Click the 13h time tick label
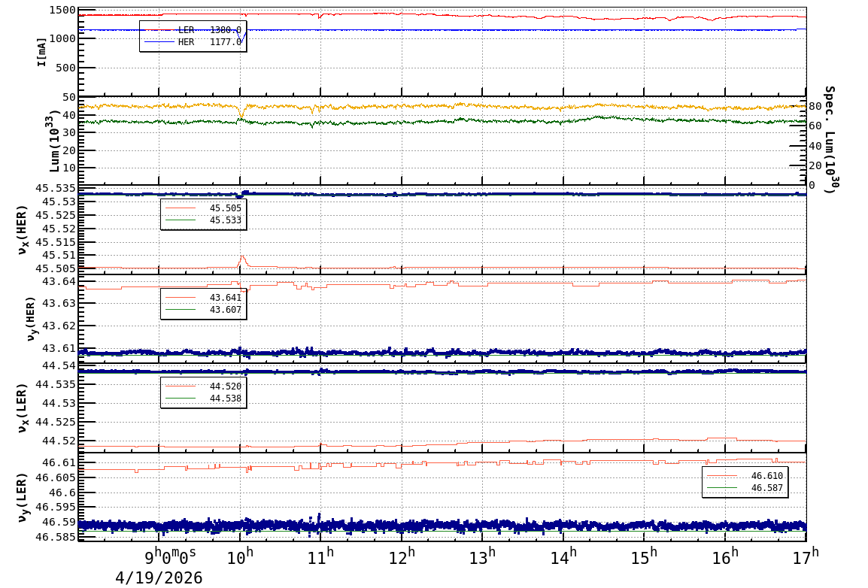 482,556
